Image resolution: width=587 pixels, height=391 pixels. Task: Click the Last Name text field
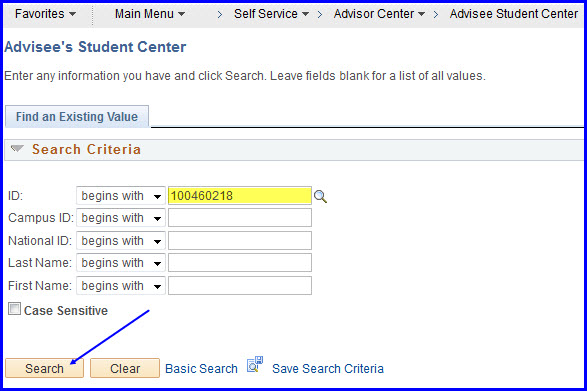240,263
